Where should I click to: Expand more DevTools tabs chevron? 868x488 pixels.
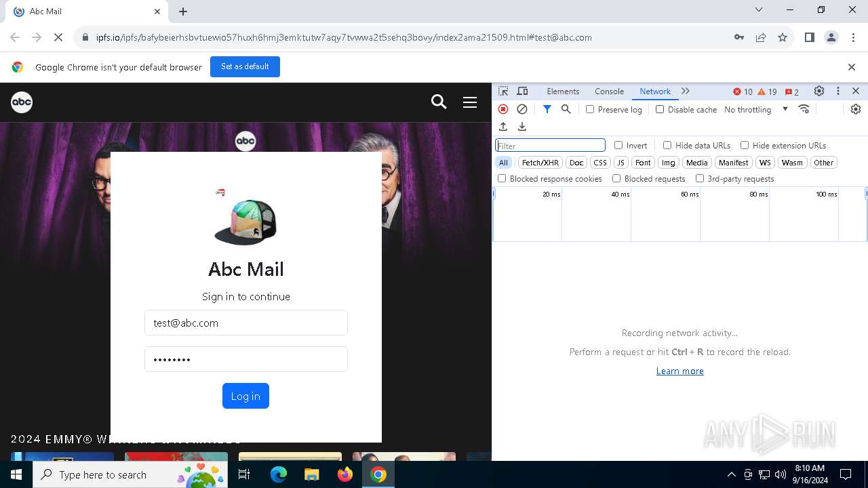click(686, 91)
